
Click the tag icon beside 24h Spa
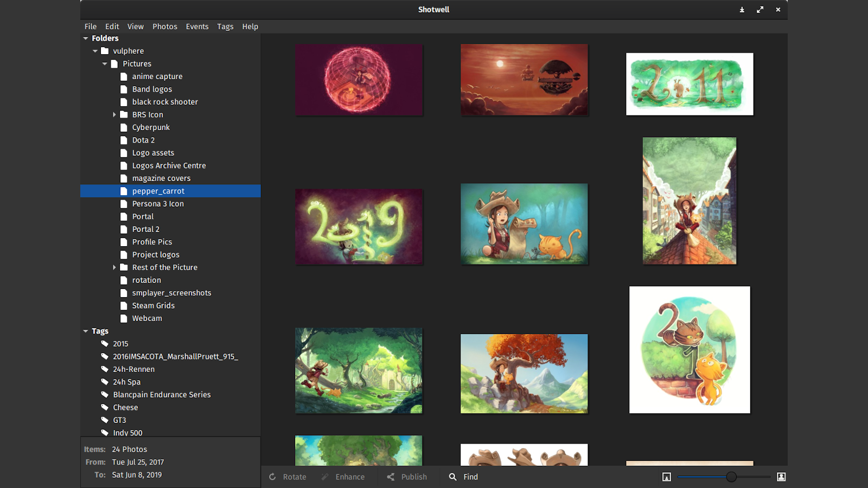105,382
